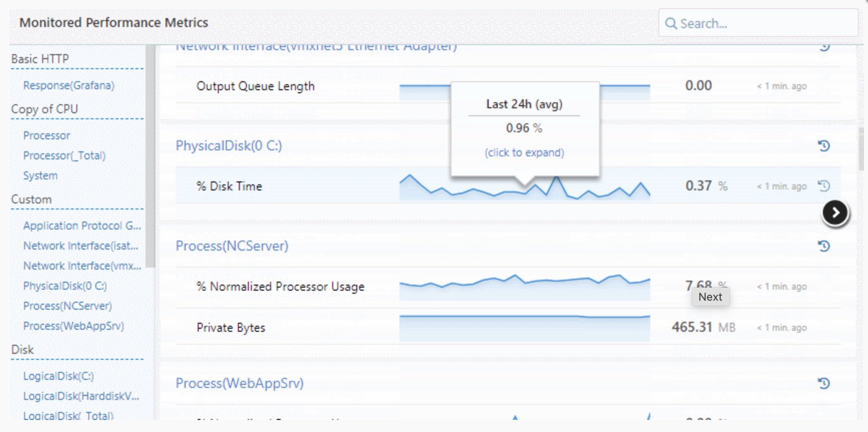Image resolution: width=868 pixels, height=432 pixels.
Task: Select LogicalDisk(C:) under Disk section
Action: pos(58,376)
